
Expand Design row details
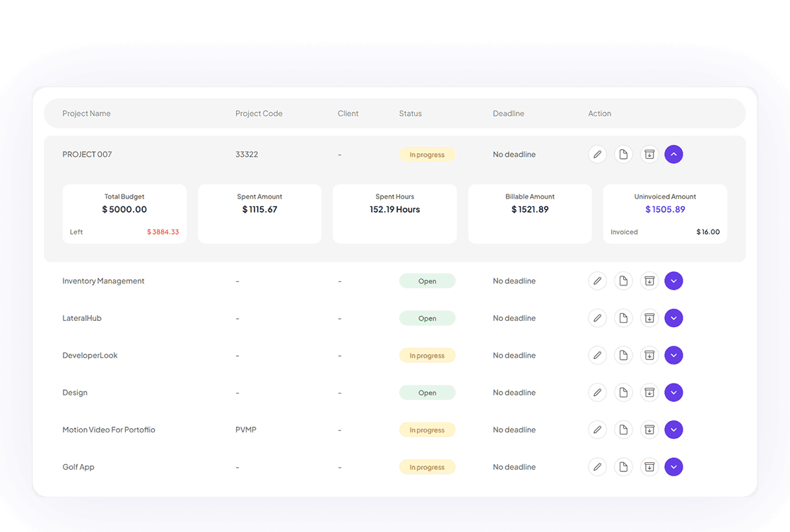tap(673, 392)
